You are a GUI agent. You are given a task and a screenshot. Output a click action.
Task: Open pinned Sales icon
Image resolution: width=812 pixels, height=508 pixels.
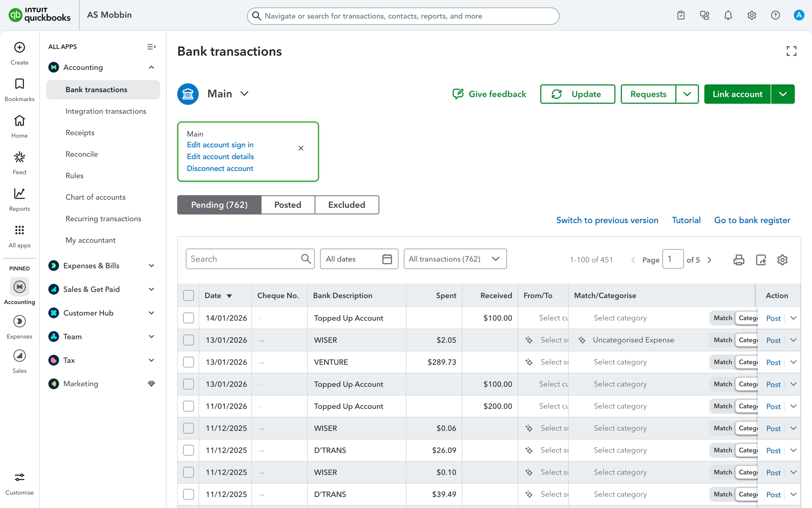[x=19, y=356]
